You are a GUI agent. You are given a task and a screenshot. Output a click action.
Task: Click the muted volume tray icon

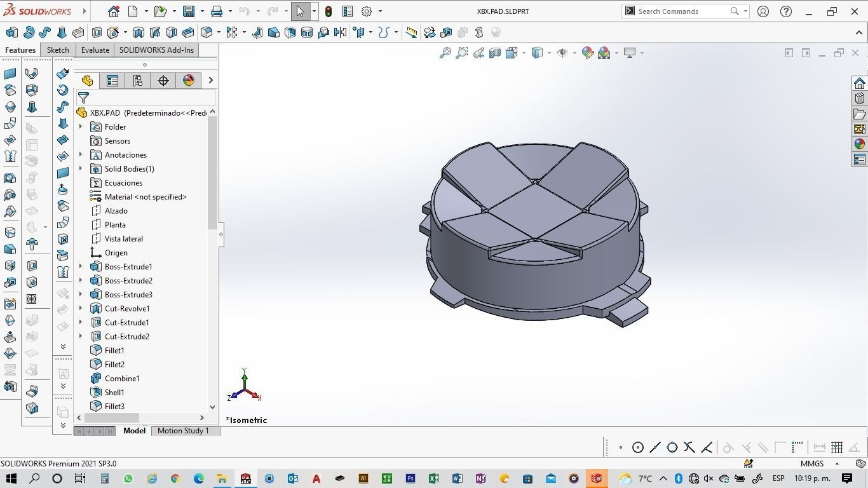click(709, 478)
